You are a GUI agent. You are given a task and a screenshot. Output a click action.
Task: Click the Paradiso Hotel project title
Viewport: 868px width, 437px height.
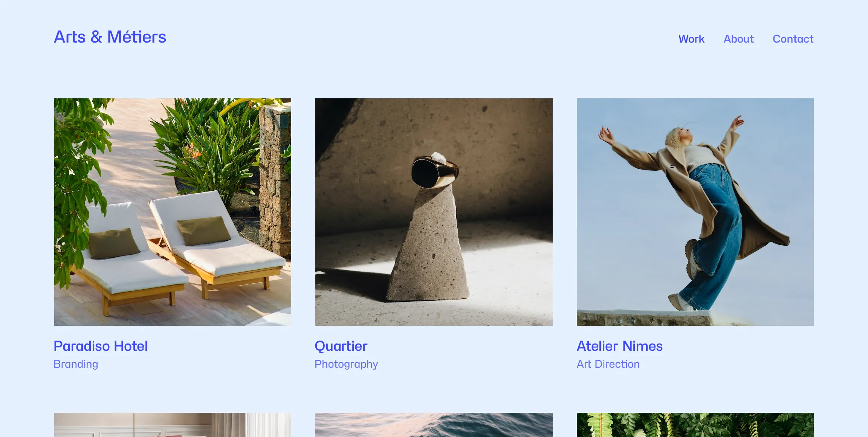click(x=101, y=346)
